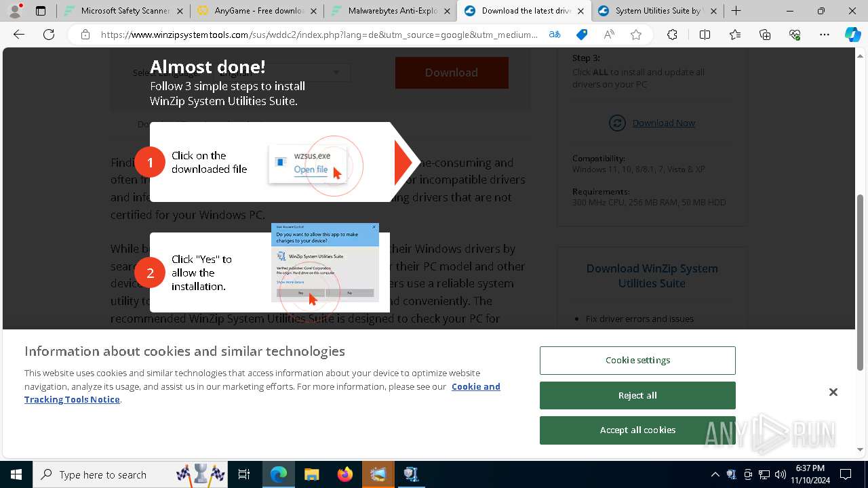Activate the Read aloud icon

coord(609,35)
